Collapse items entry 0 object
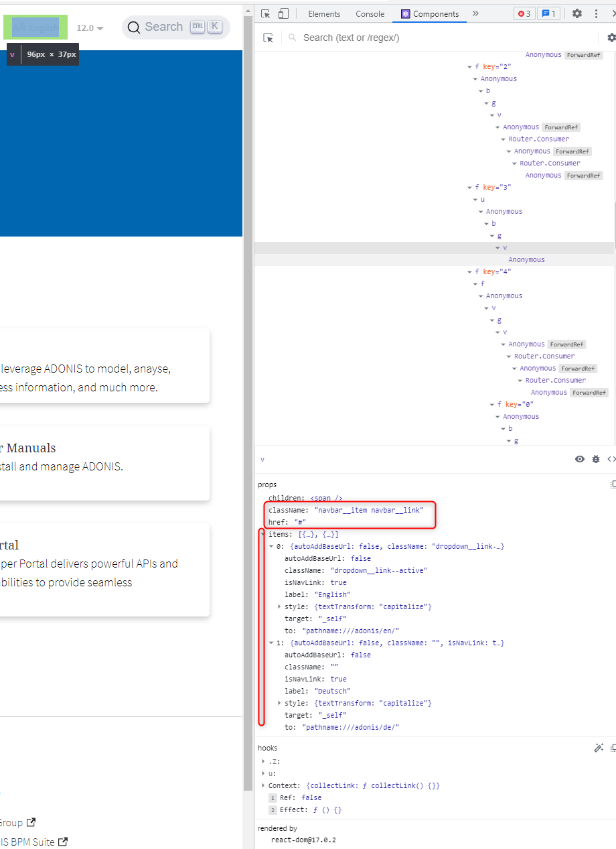This screenshot has height=849, width=616. (271, 546)
